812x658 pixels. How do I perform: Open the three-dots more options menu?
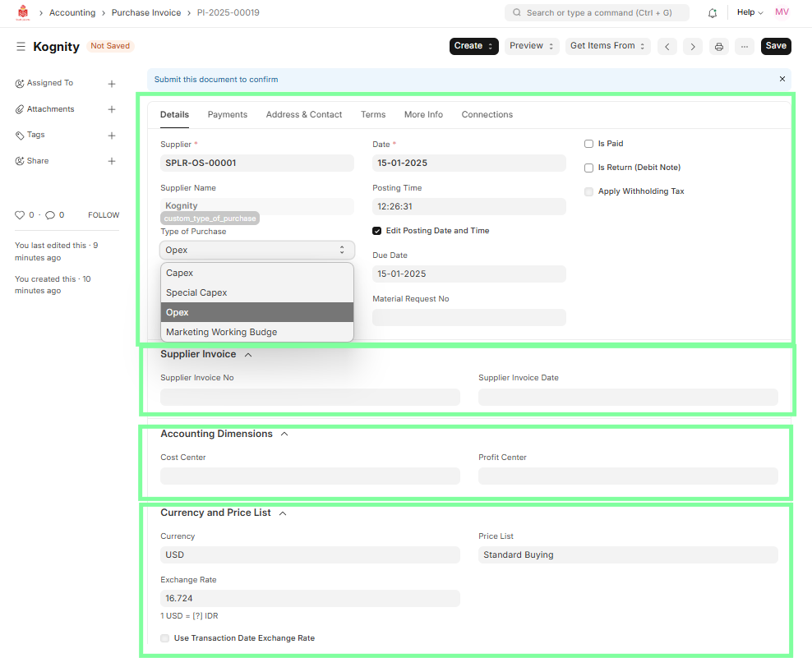[x=745, y=47]
